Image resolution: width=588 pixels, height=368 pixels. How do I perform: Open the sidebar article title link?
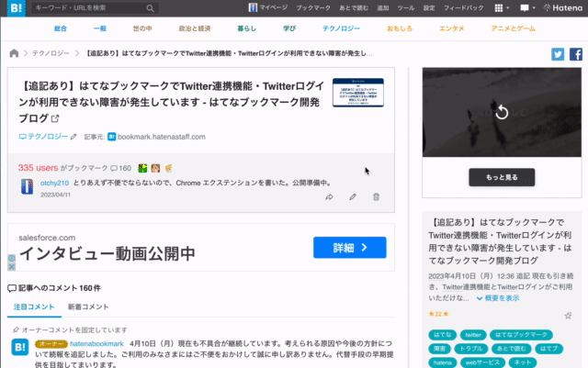500,241
